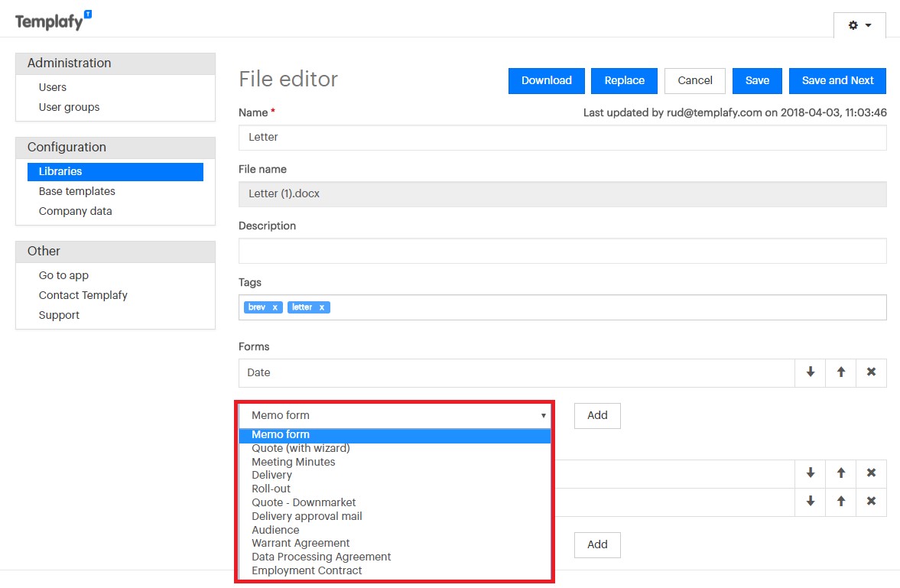Remove the Date form
This screenshot has height=588, width=900.
[871, 372]
